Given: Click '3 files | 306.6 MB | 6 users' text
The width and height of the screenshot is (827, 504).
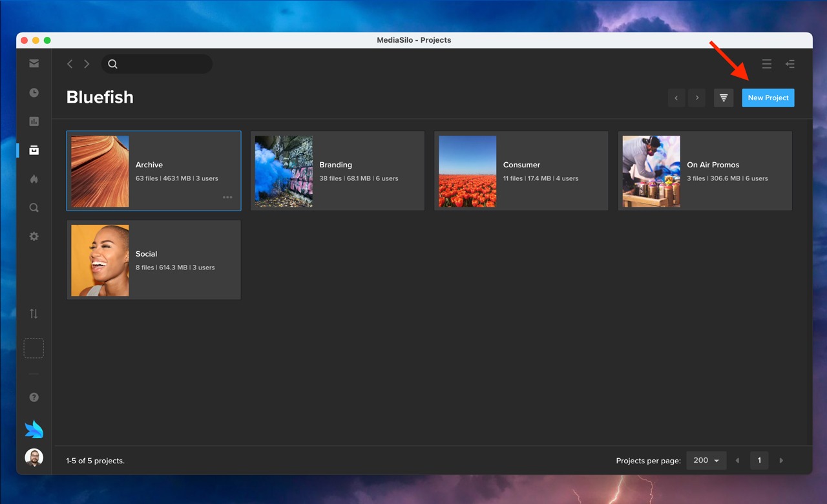Looking at the screenshot, I should click(728, 178).
